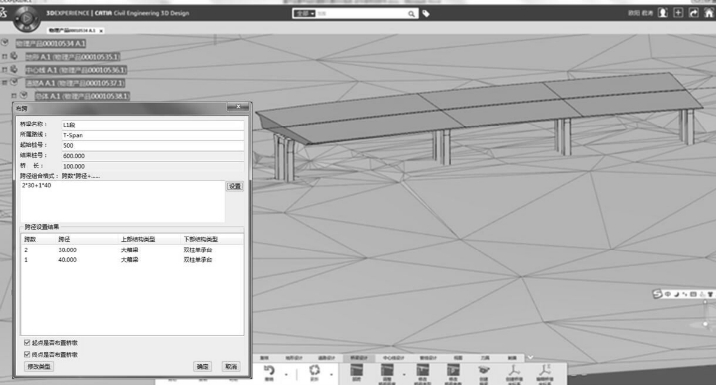Click the 3DEXPERIENCE compass icon
The height and width of the screenshot is (385, 716).
[x=26, y=18]
